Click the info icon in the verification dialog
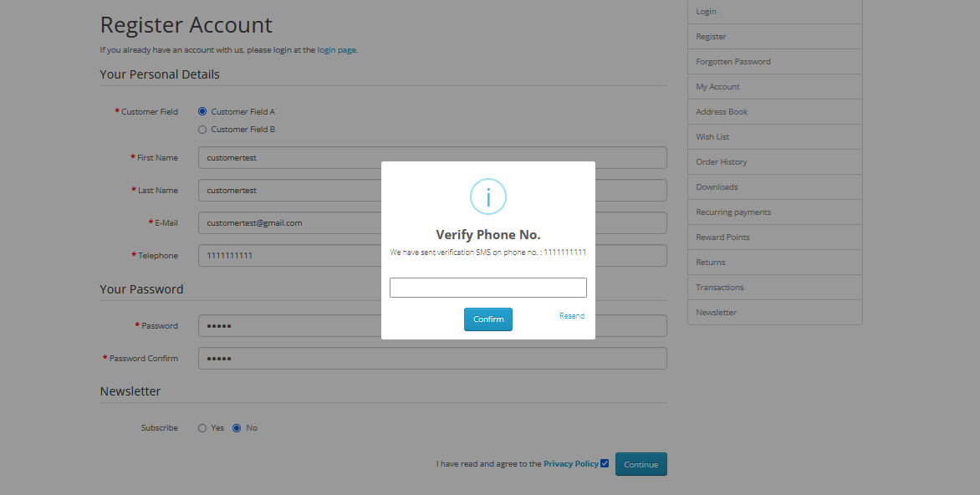 [488, 196]
